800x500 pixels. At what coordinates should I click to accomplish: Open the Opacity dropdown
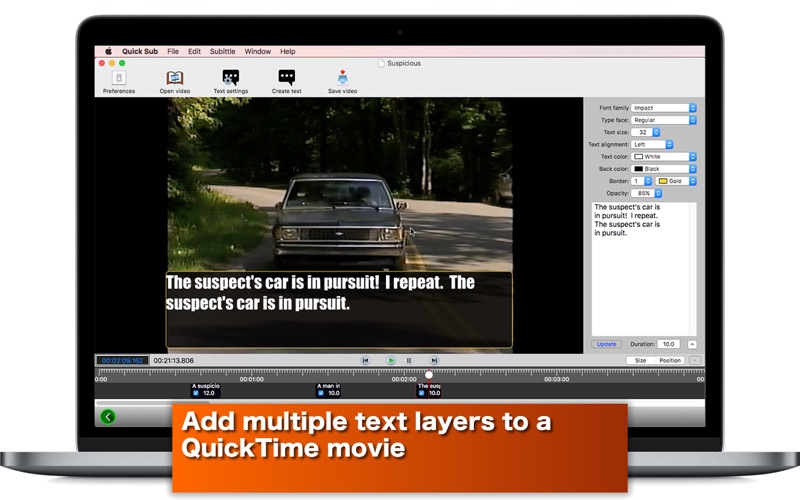pos(646,193)
